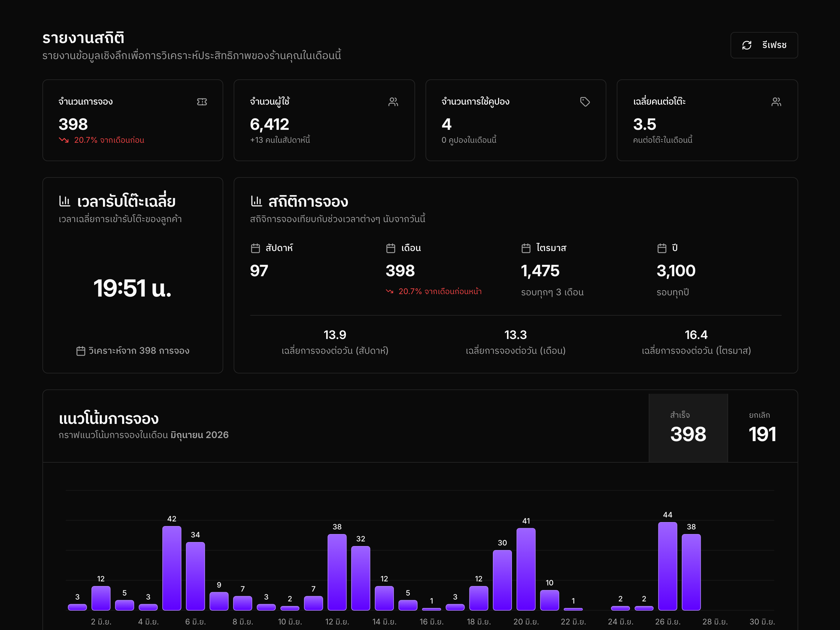This screenshot has height=630, width=840.
Task: Click the chart bar labeled 42
Action: 172,568
